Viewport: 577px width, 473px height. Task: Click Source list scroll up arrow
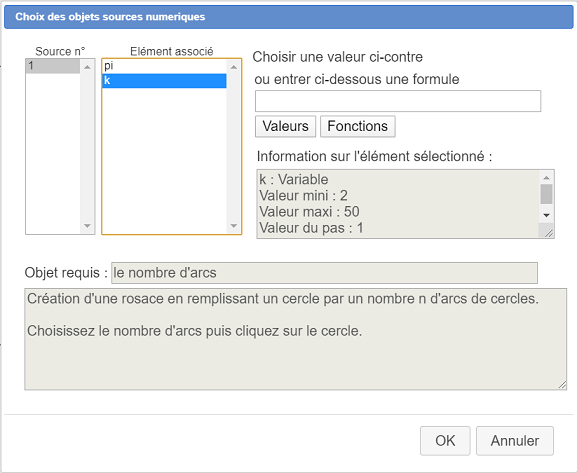tap(87, 67)
